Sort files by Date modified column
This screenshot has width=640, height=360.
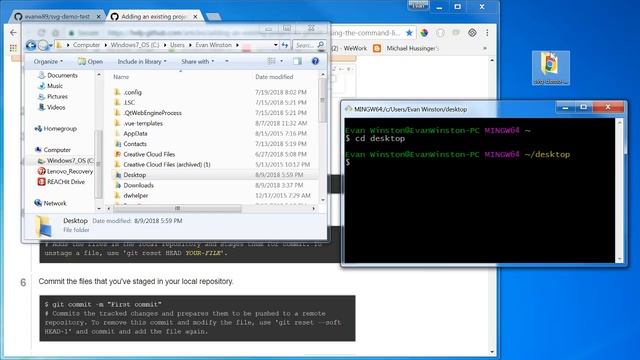pos(274,77)
